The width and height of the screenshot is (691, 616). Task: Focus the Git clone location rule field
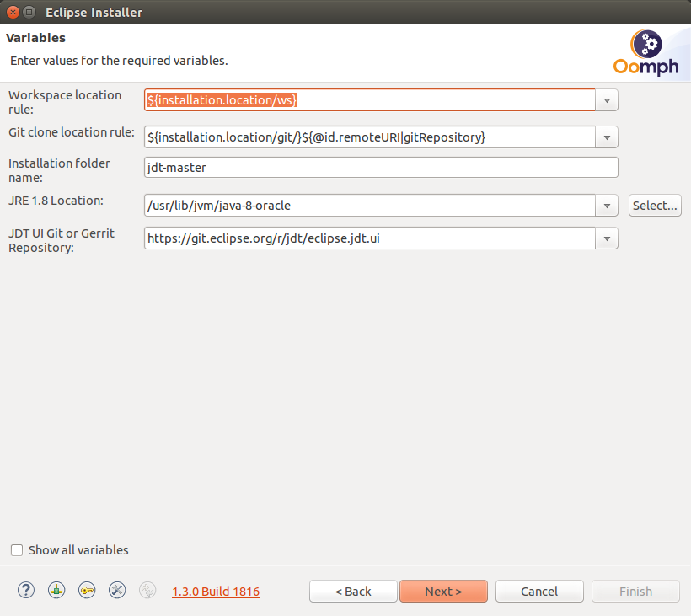point(370,137)
